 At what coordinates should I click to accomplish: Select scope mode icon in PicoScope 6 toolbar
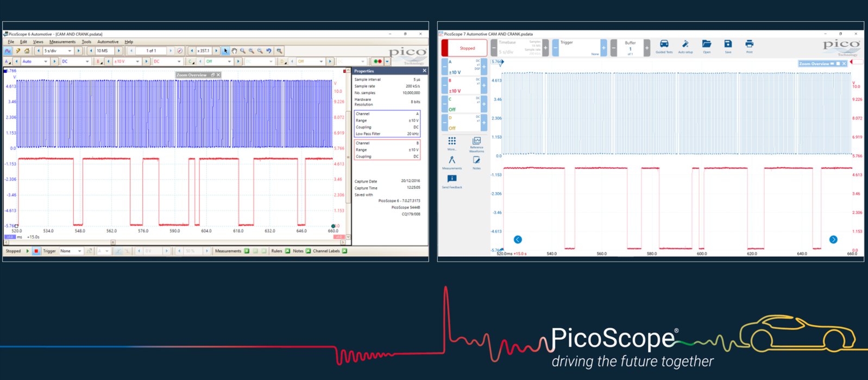(x=8, y=51)
